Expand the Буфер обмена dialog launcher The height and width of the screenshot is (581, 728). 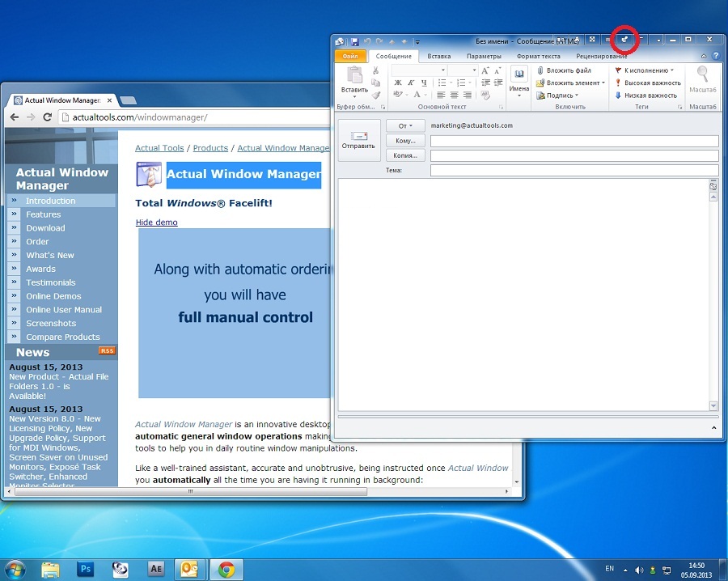[383, 108]
